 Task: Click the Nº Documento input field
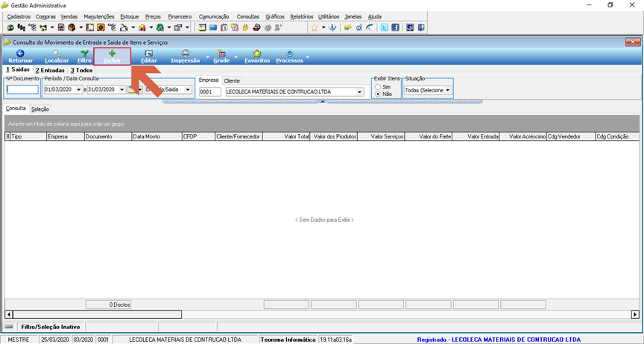22,89
